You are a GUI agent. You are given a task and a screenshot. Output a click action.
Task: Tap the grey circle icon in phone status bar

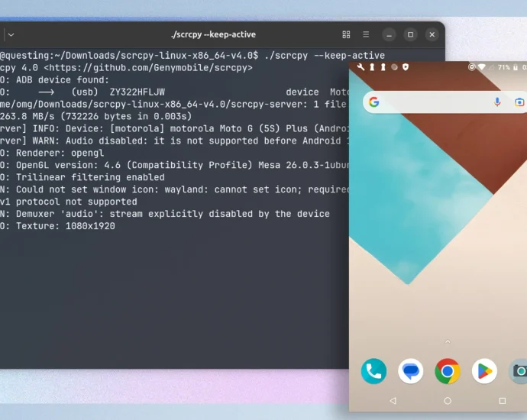(x=394, y=67)
